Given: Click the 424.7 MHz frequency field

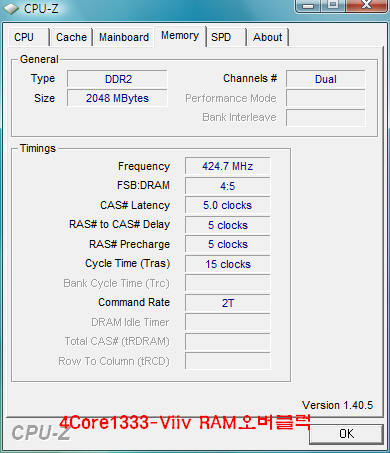Looking at the screenshot, I should (228, 166).
